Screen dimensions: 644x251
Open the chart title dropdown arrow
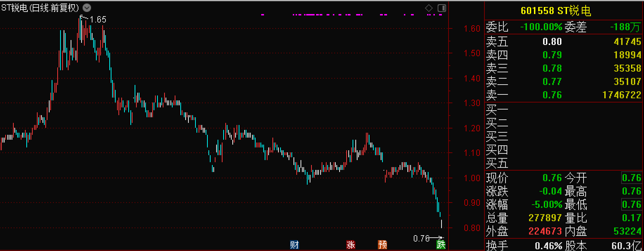[x=87, y=8]
